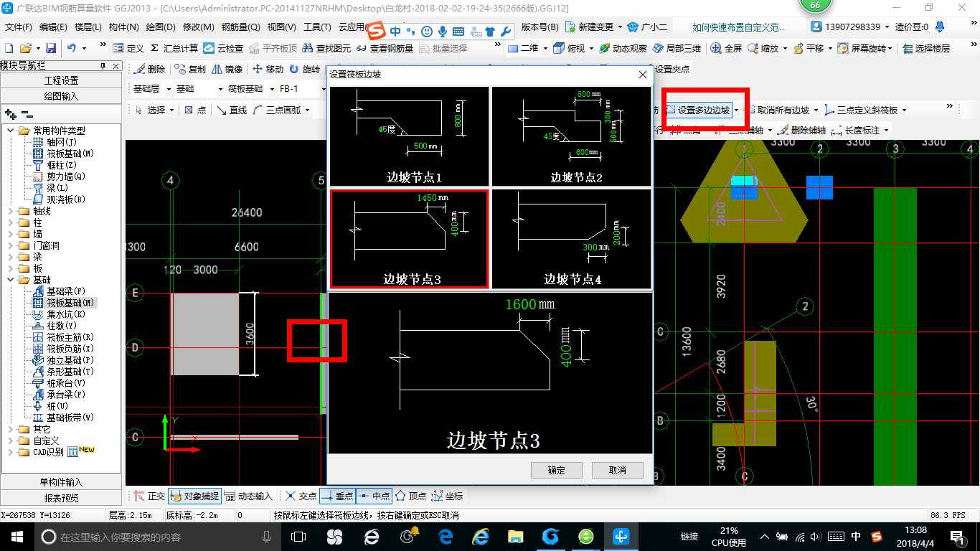Image resolution: width=980 pixels, height=551 pixels.
Task: Open 构件(N) menu
Action: [124, 27]
